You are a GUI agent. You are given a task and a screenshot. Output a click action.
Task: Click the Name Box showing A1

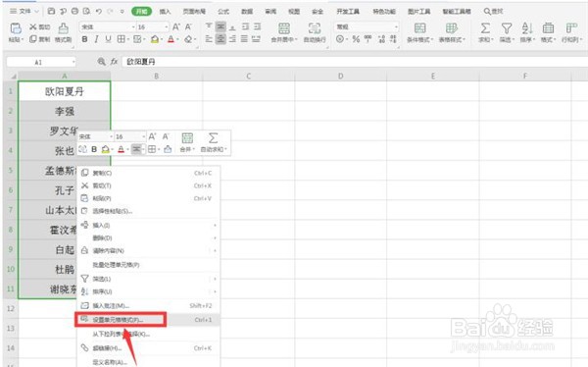tap(41, 62)
